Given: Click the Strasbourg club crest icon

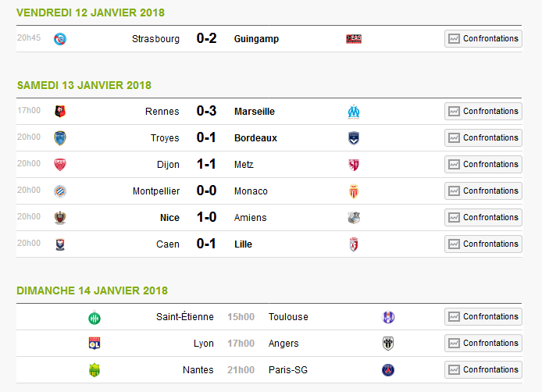Looking at the screenshot, I should [x=60, y=39].
